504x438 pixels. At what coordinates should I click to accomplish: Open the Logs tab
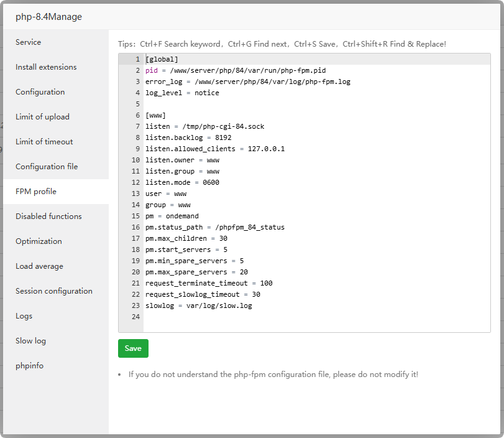coord(24,316)
